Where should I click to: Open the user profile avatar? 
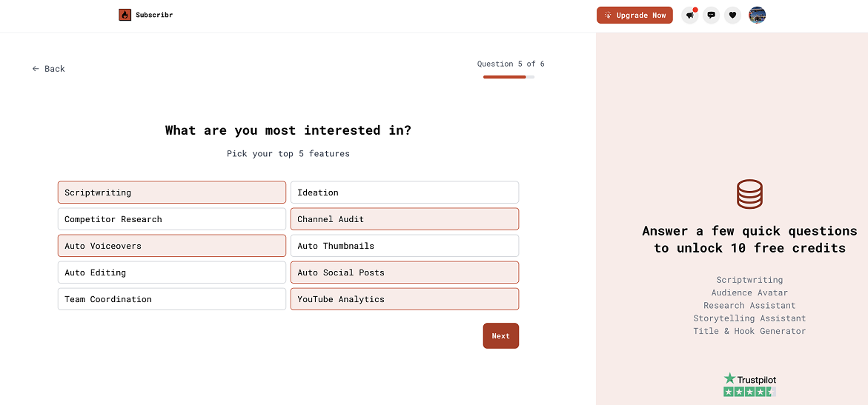tap(757, 15)
